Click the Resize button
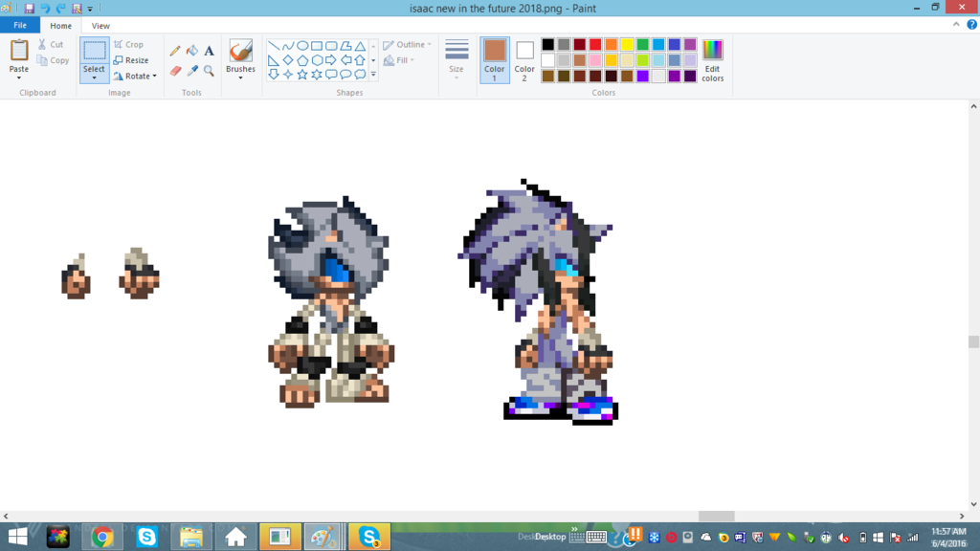The image size is (980, 551). click(x=131, y=60)
